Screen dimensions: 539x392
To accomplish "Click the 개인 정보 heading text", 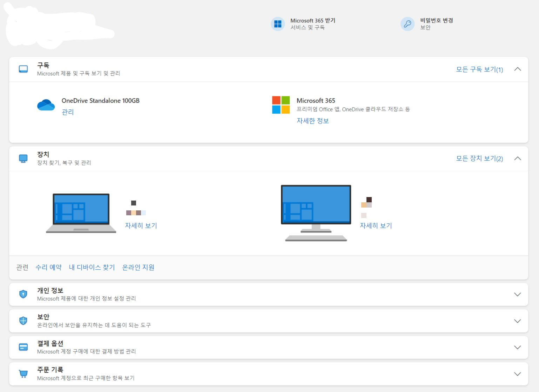I will (50, 290).
